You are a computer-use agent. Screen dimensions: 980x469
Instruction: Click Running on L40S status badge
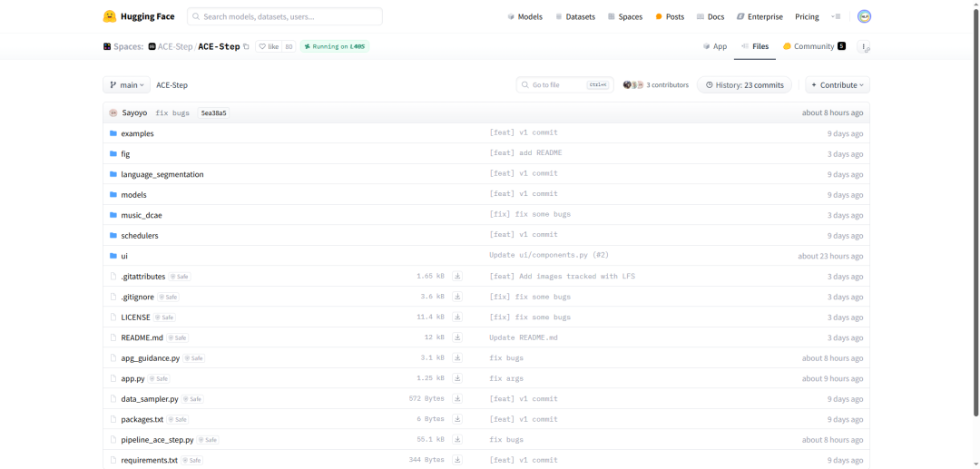(335, 46)
